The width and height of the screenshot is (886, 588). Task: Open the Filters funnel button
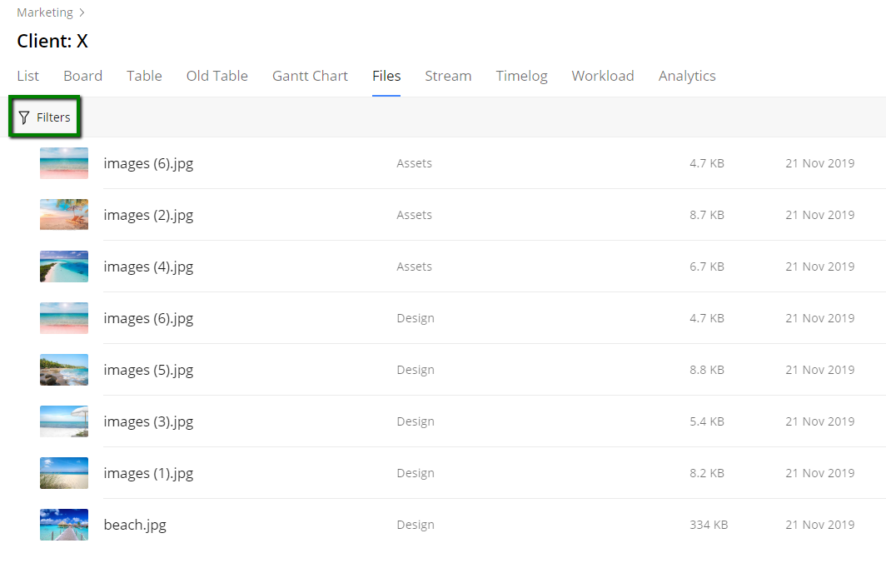tap(45, 117)
